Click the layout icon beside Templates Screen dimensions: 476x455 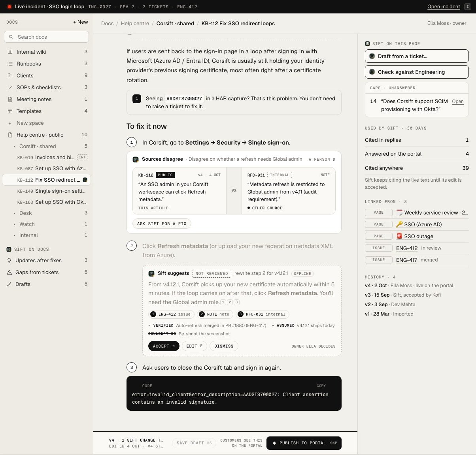10,111
